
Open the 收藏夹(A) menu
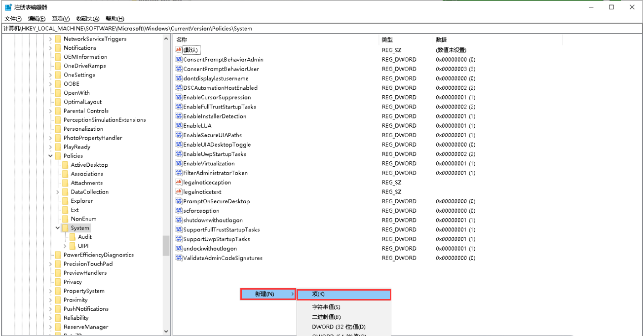click(87, 19)
